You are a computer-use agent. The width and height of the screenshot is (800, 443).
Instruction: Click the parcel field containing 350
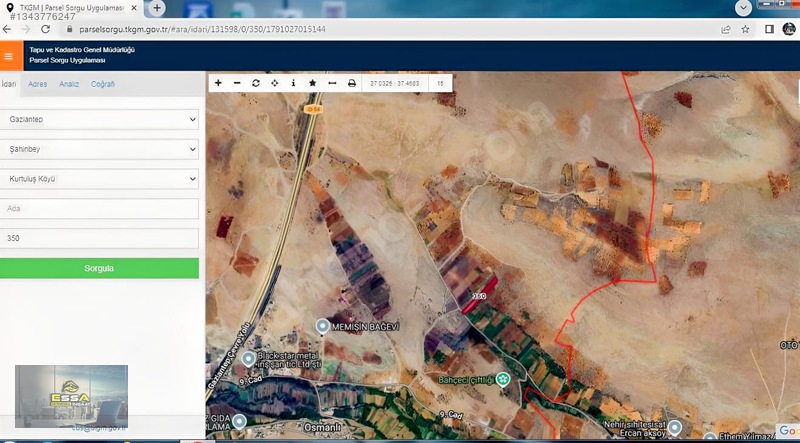pyautogui.click(x=99, y=238)
